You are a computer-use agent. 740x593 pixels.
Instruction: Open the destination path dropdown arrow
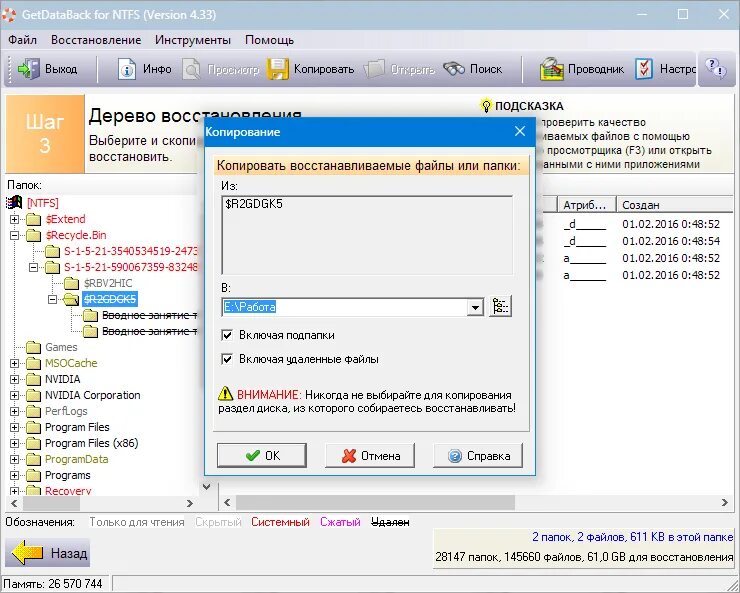tap(475, 308)
